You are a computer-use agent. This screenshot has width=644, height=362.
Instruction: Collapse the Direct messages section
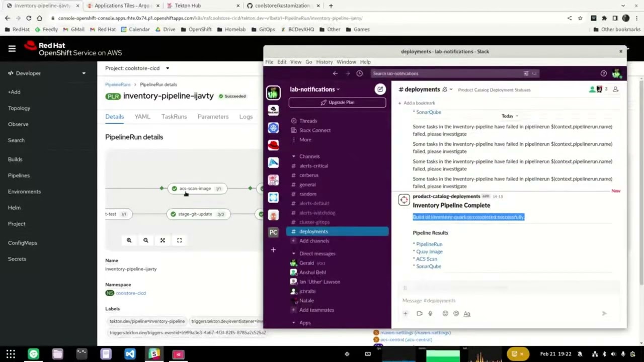(x=294, y=253)
